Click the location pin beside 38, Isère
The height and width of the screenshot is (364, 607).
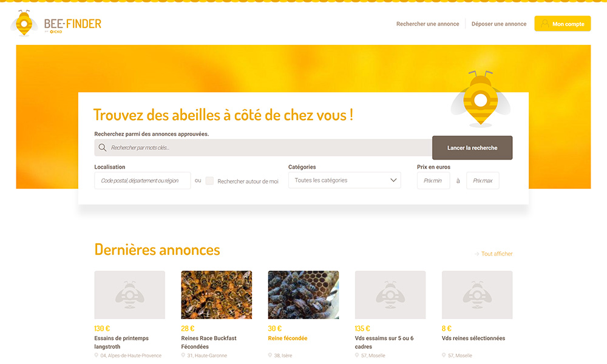pos(272,356)
